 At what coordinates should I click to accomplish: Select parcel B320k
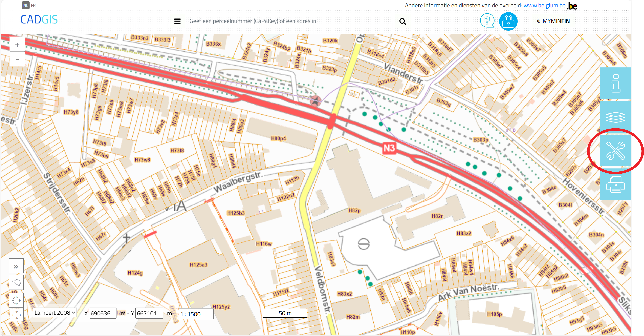(x=330, y=40)
